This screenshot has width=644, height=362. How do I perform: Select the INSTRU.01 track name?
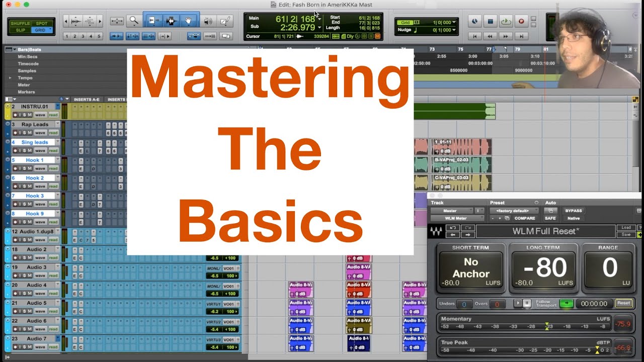[34, 107]
